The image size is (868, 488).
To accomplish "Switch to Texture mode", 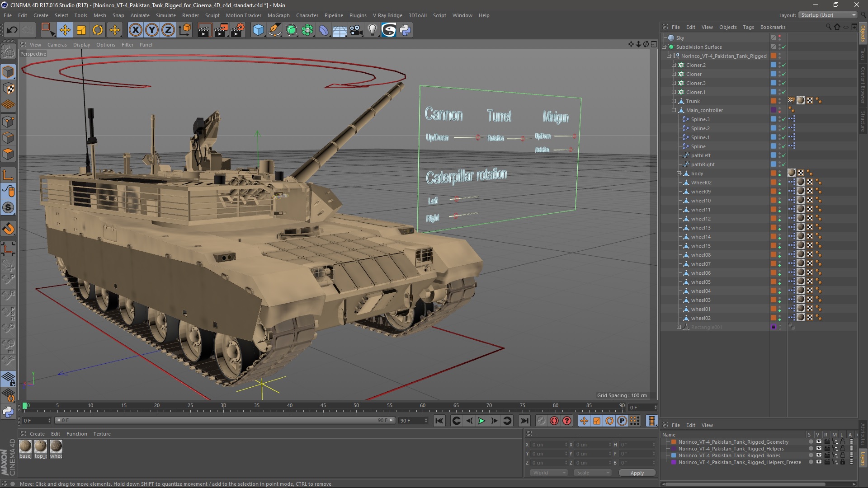I will click(x=8, y=89).
